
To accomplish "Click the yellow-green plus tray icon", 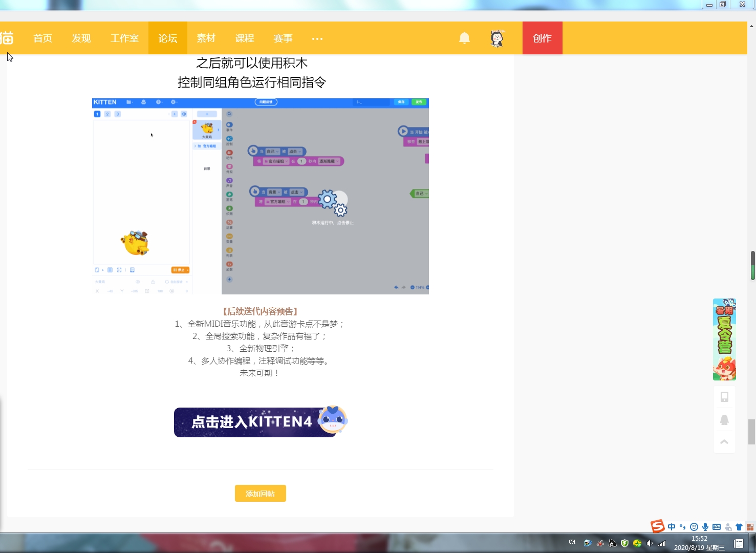I will point(637,543).
